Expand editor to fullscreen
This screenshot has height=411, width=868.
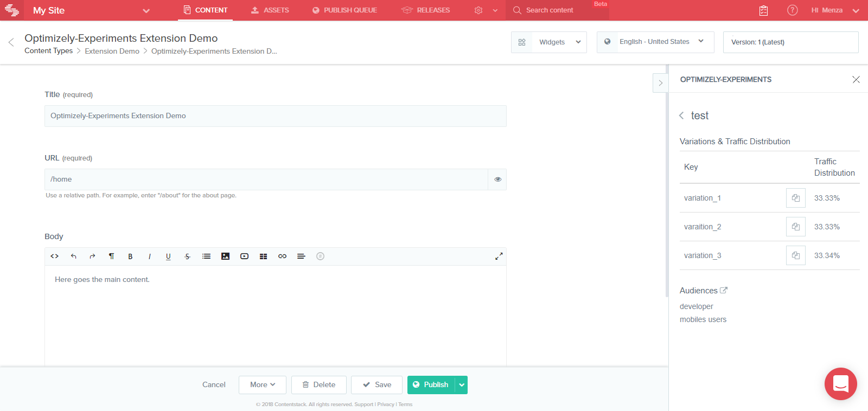pos(499,256)
